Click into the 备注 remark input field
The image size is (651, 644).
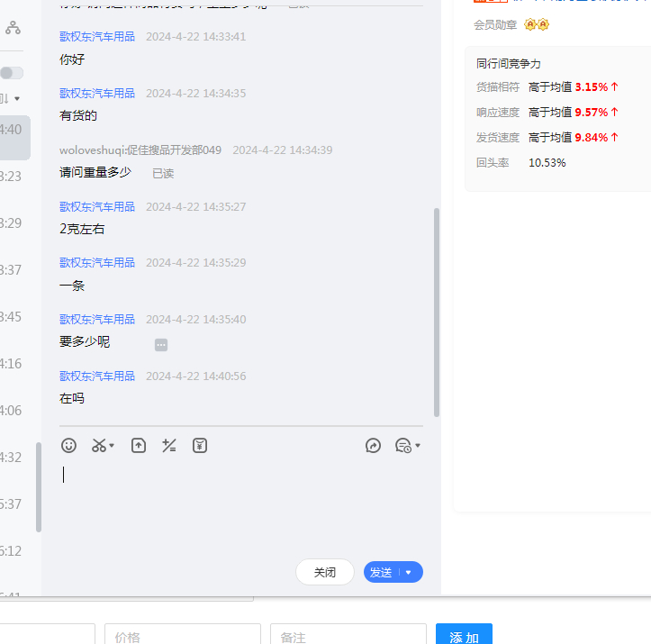[x=348, y=636]
